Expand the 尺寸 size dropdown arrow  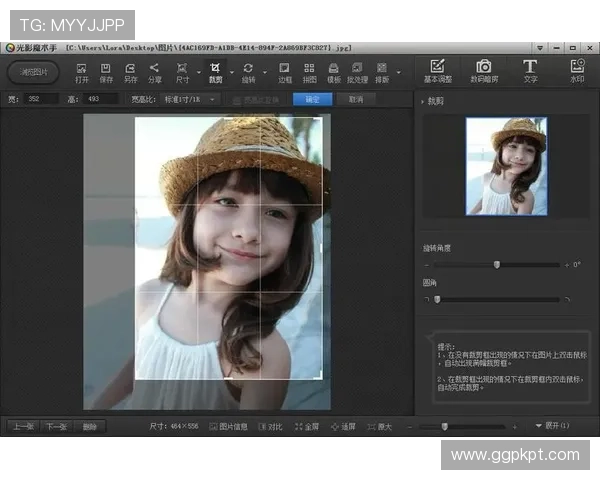point(199,72)
